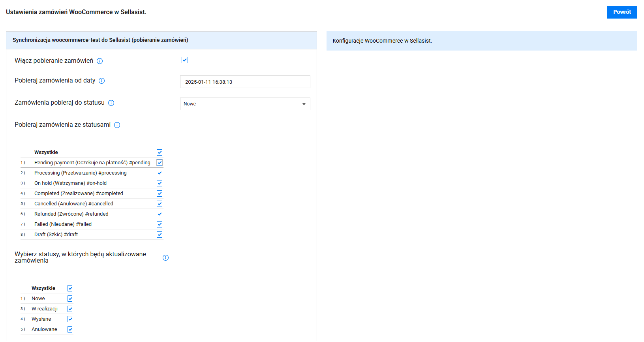
Task: Toggle Processing #processing status checkbox
Action: click(x=160, y=173)
